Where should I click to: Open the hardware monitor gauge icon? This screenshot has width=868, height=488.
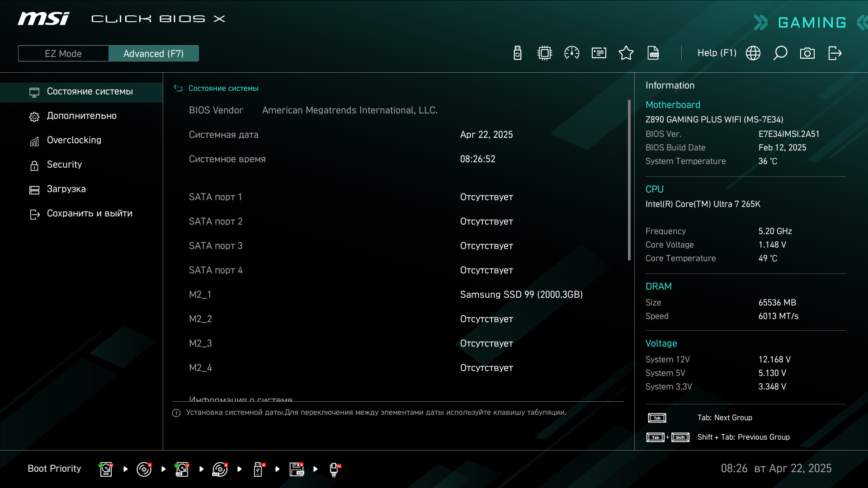pos(572,53)
